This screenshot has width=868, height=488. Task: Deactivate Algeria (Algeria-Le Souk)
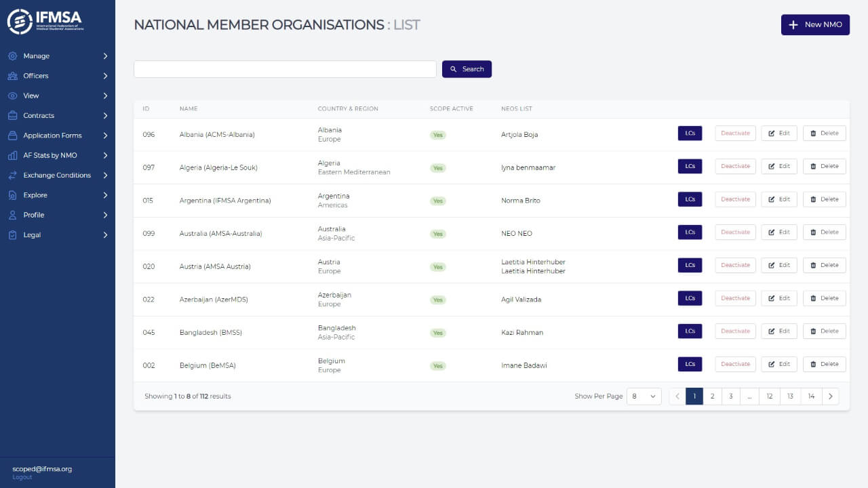point(735,166)
